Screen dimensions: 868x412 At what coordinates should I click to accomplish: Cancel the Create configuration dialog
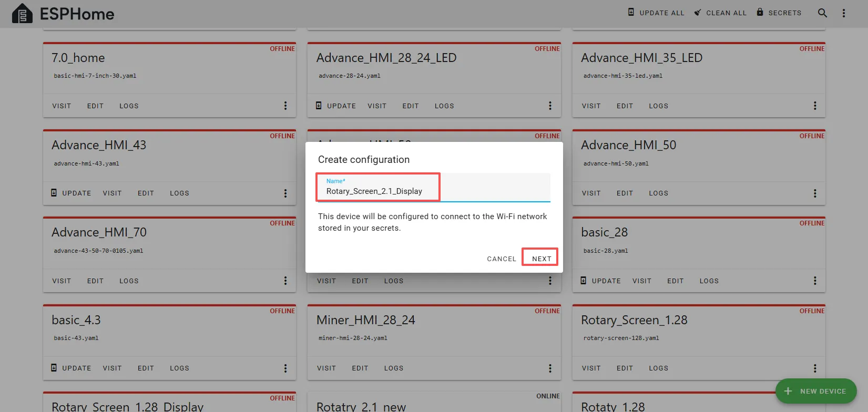tap(502, 259)
